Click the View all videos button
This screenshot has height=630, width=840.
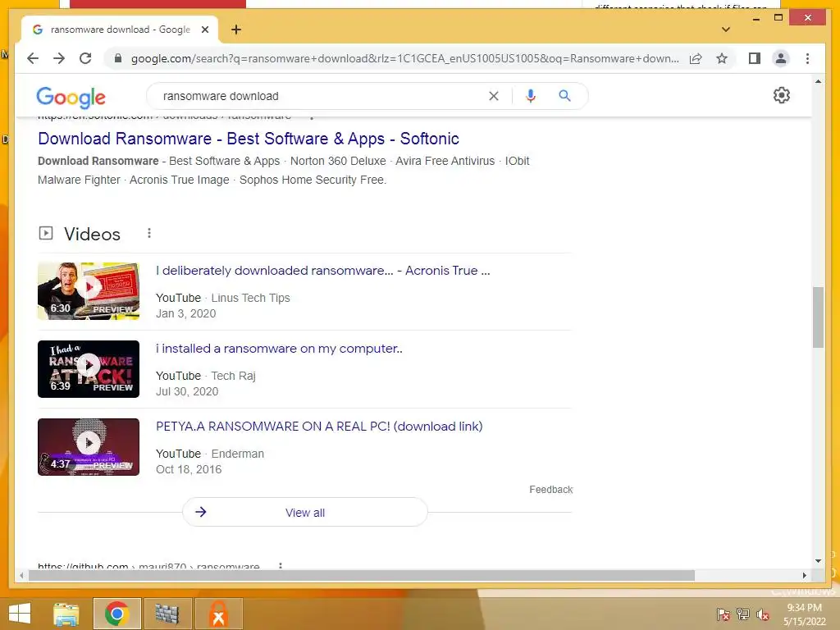[x=305, y=512]
